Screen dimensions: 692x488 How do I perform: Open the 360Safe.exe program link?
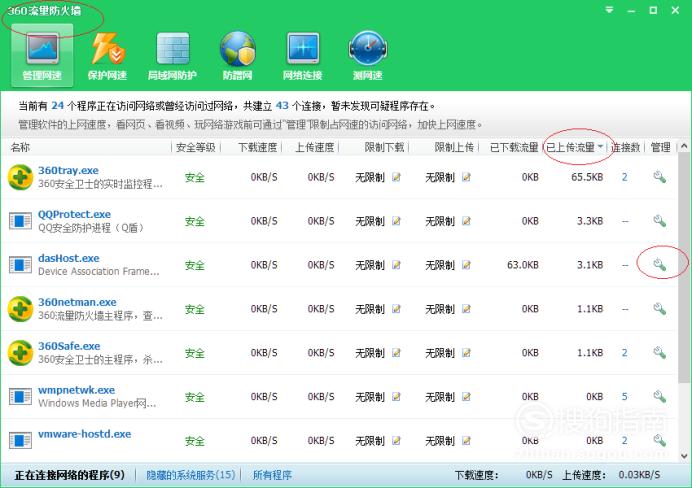point(69,346)
